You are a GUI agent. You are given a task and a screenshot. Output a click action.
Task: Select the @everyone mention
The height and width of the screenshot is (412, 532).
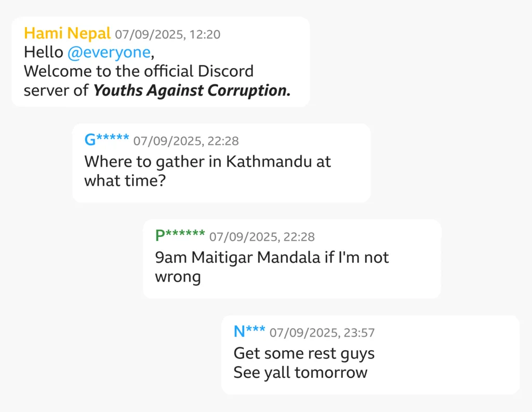109,52
